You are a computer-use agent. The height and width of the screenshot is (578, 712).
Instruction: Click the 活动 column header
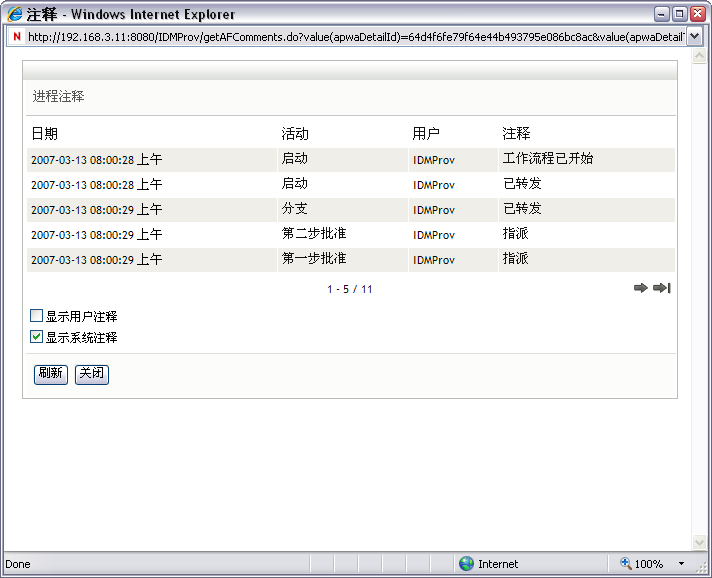coord(295,133)
